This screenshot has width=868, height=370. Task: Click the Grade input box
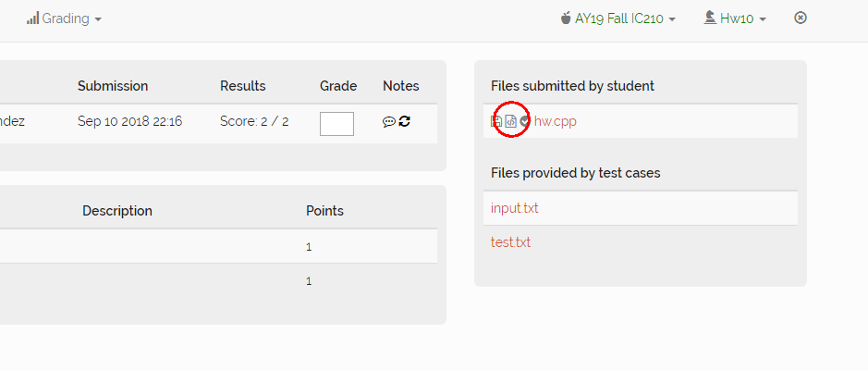pos(336,123)
